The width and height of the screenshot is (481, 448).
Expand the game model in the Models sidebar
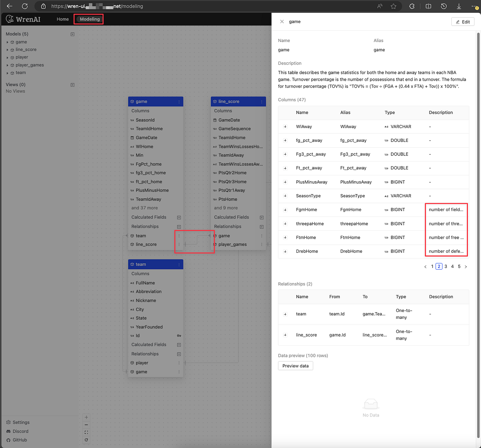coord(7,42)
